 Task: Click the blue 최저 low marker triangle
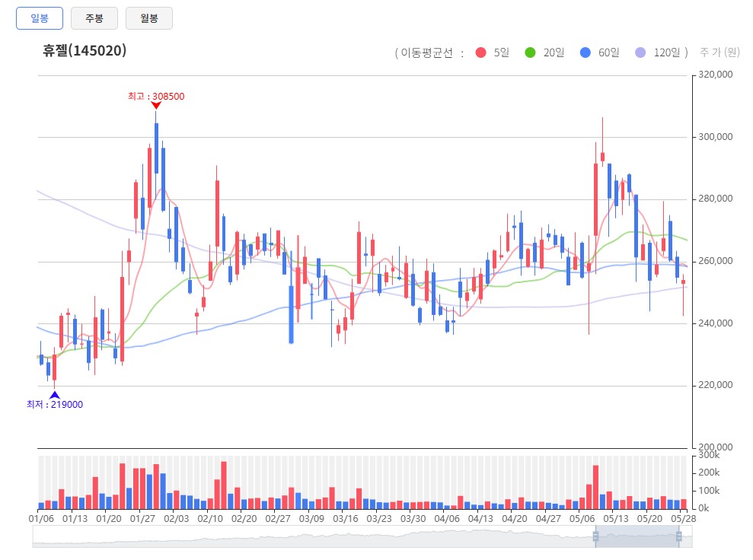[x=55, y=395]
